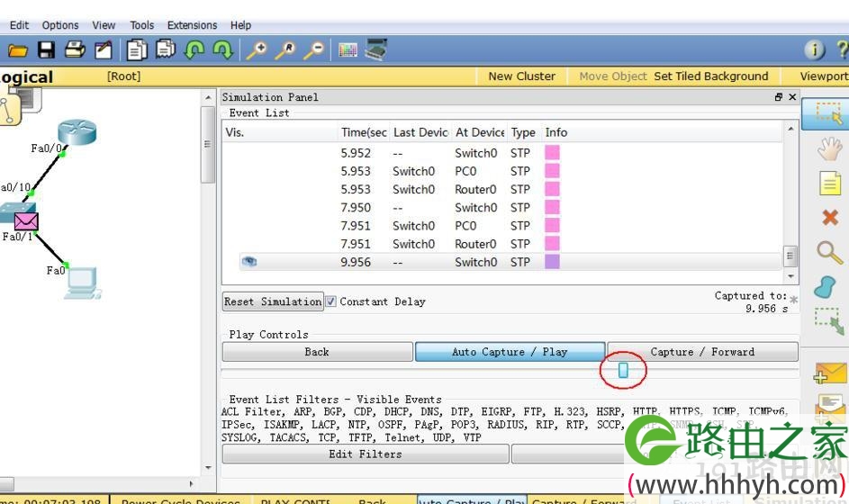
Task: Select the Place Note tool
Action: point(829,184)
